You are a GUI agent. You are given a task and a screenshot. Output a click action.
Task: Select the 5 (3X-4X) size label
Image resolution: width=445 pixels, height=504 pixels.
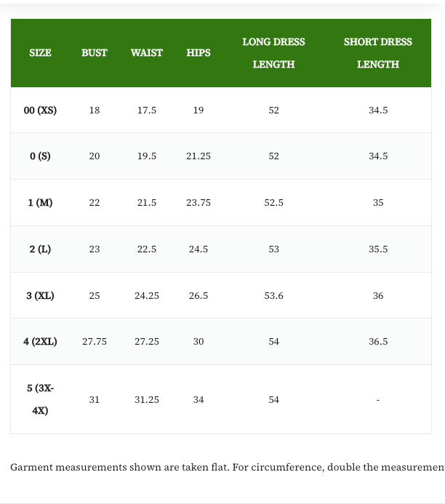pyautogui.click(x=40, y=399)
